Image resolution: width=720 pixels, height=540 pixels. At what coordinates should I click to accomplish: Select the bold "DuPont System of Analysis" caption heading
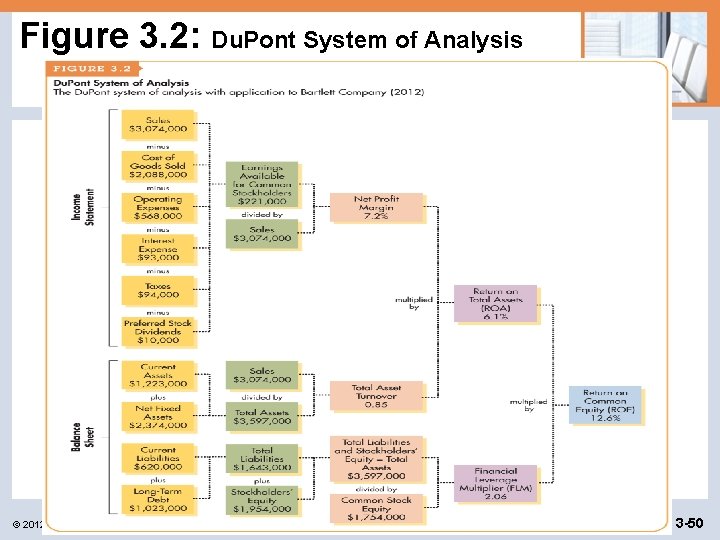[121, 83]
